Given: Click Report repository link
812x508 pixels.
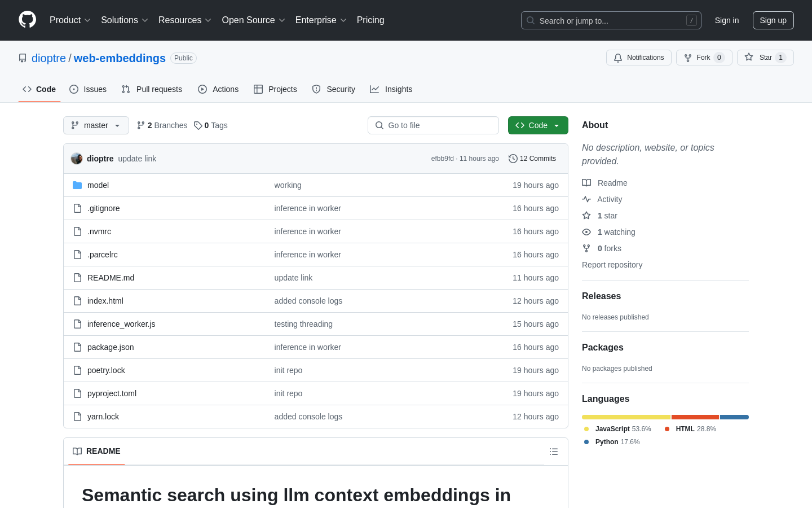Looking at the screenshot, I should tap(612, 265).
